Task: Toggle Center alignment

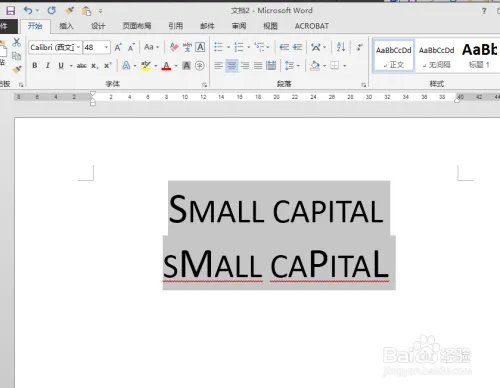Action: (232, 66)
